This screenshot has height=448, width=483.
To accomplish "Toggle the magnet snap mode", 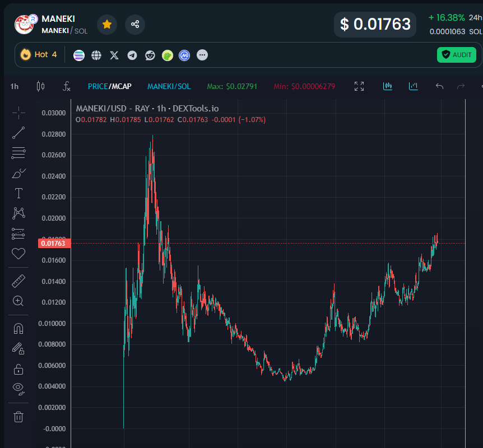I will [x=18, y=329].
